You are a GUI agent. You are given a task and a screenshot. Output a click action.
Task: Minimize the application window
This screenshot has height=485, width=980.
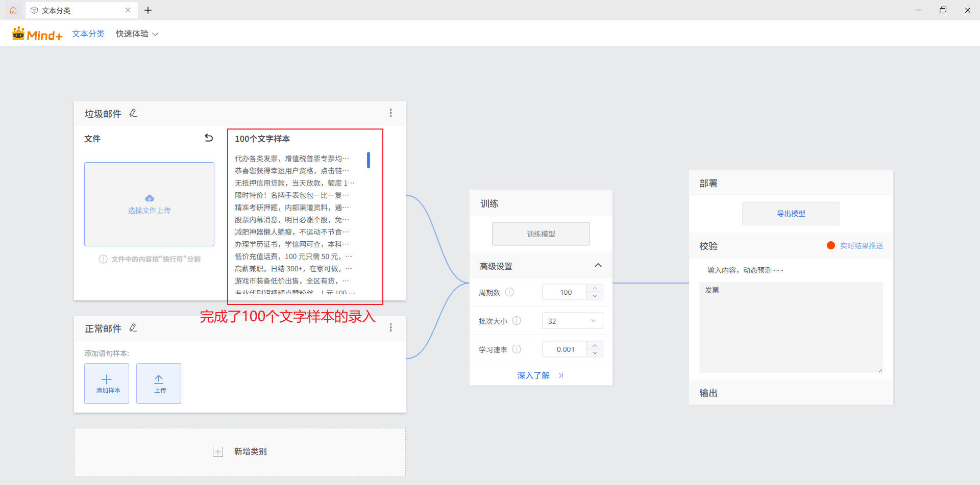tap(919, 10)
